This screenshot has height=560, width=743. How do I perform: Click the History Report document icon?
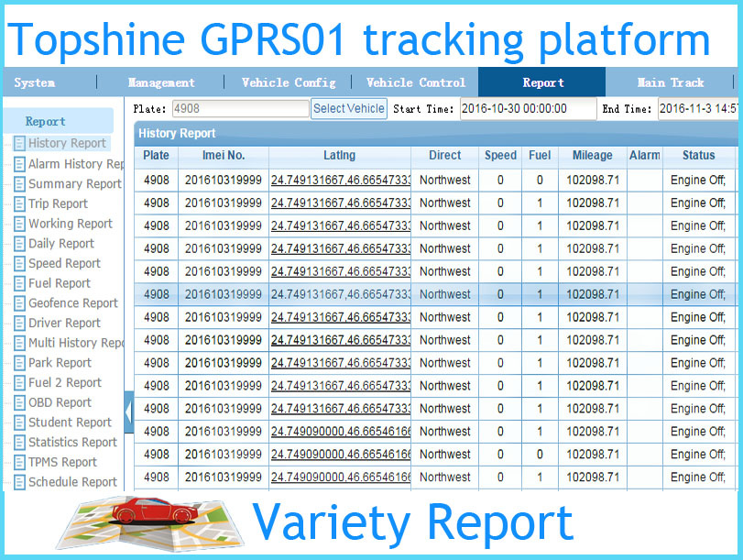coord(19,143)
